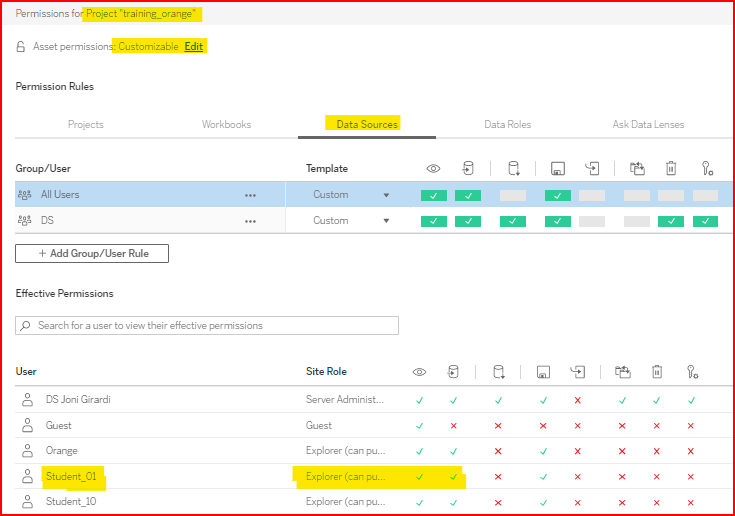Screen dimensions: 735x516
Task: Click the Overwrite (save) capability icon in Permission Rules
Action: tap(558, 169)
